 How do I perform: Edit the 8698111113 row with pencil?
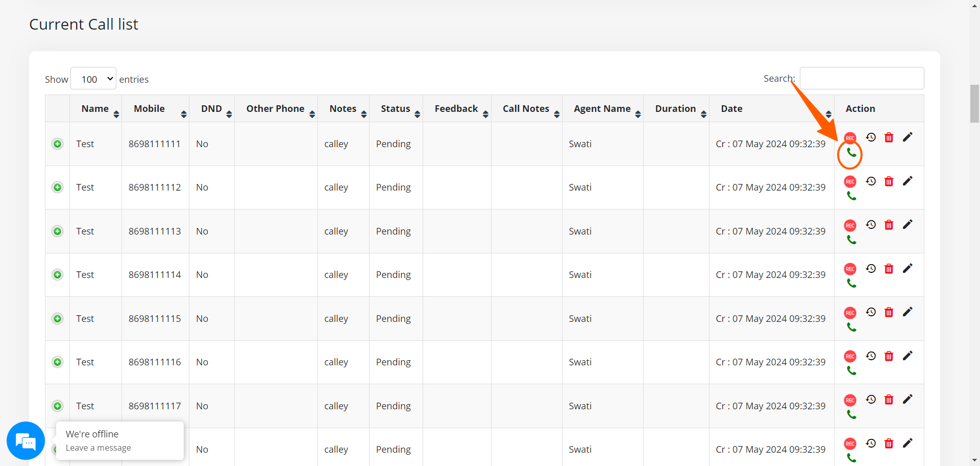coord(908,224)
